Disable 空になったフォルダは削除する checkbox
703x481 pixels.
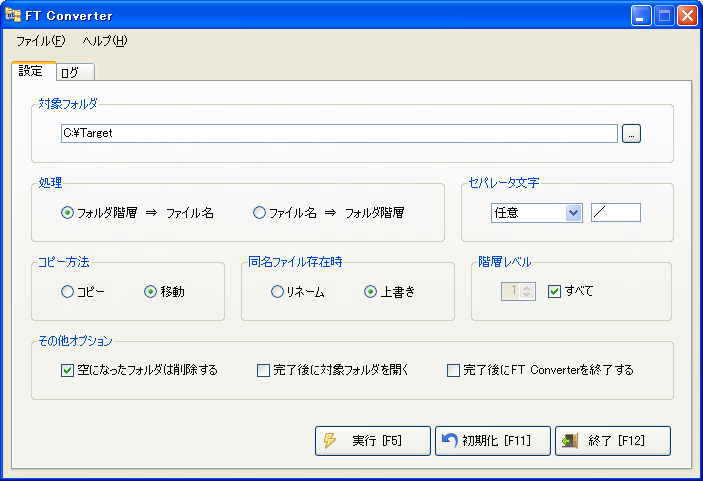[x=68, y=370]
